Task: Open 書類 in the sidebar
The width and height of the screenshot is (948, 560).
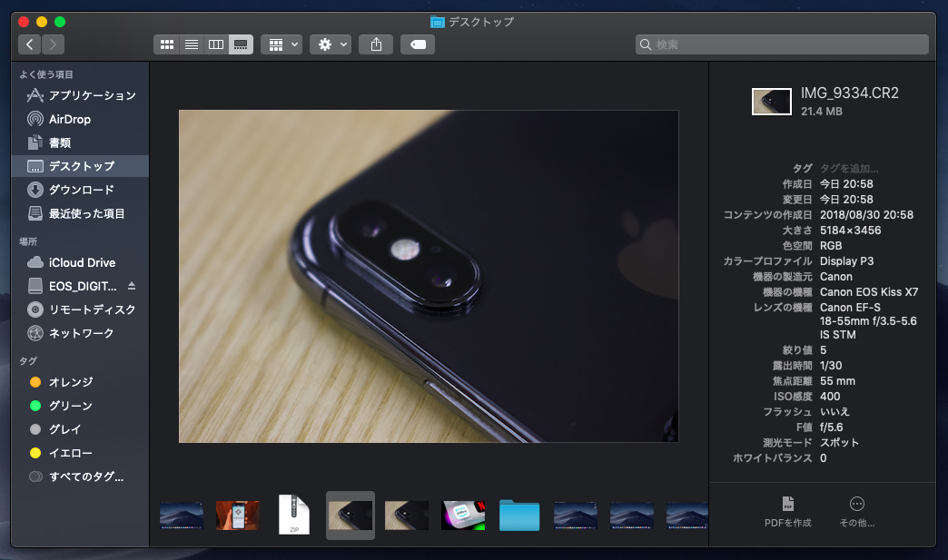Action: [x=80, y=142]
